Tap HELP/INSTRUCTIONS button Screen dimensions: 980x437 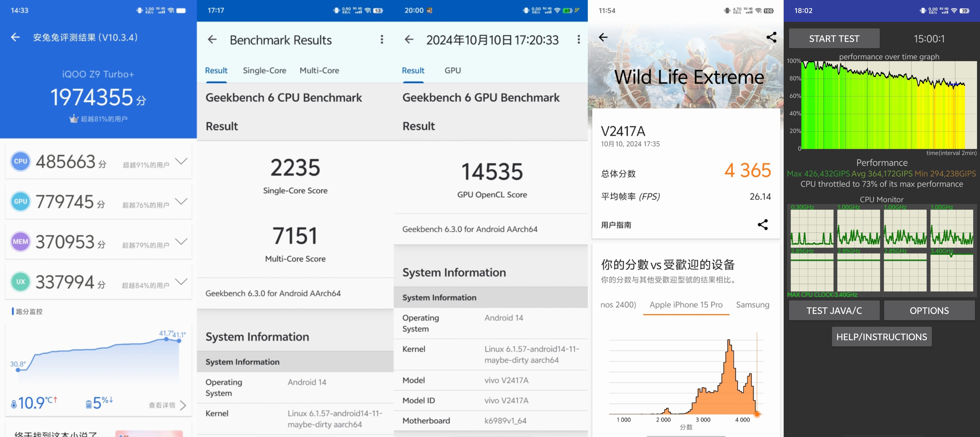pyautogui.click(x=881, y=337)
